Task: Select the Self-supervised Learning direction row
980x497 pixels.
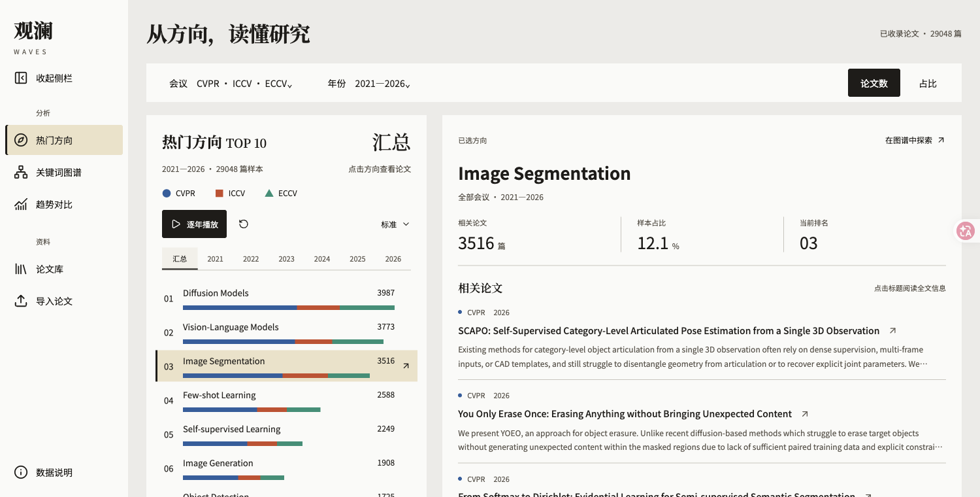Action: point(286,434)
